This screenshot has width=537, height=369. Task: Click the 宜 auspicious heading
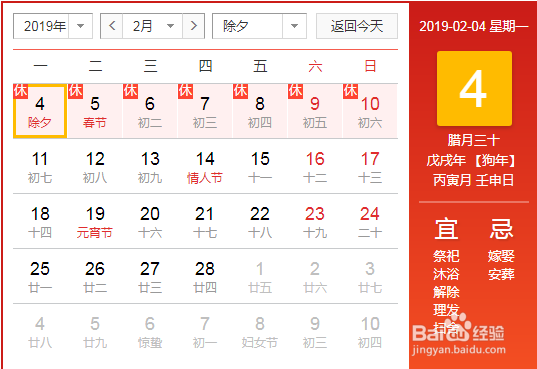point(446,229)
